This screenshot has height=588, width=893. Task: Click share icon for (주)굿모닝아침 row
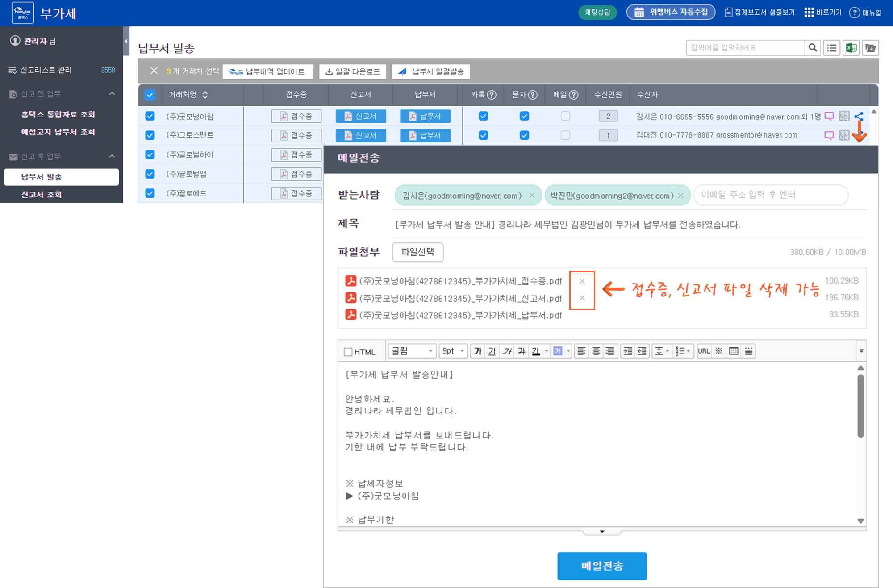859,117
